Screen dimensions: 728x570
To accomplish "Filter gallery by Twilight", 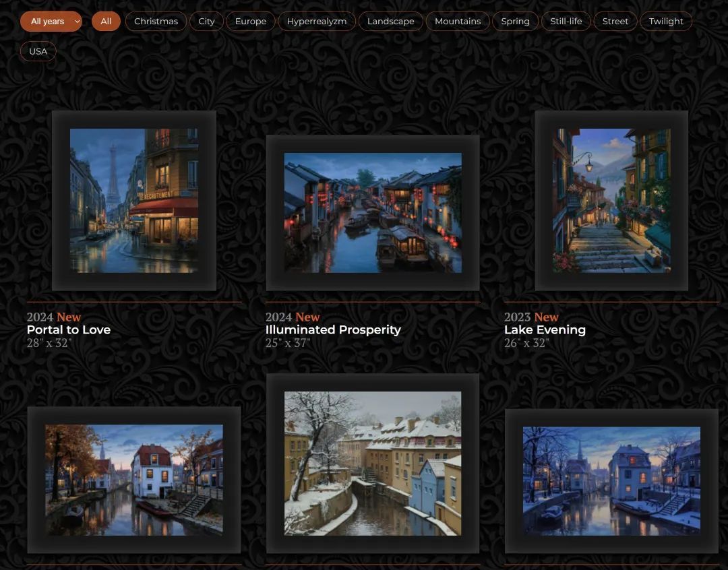I will click(666, 22).
